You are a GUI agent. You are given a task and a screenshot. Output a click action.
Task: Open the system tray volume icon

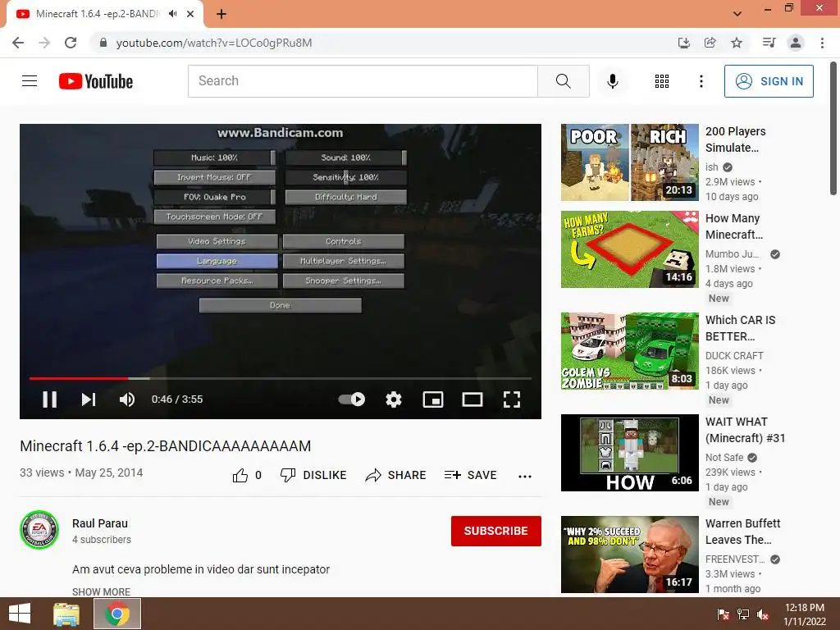click(x=763, y=614)
